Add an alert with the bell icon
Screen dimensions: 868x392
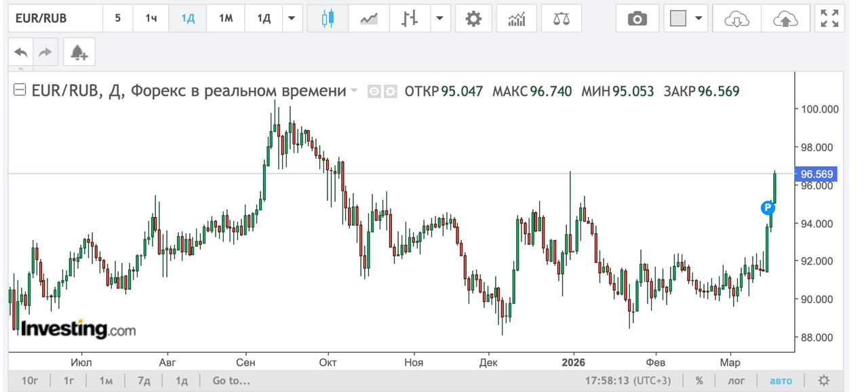pyautogui.click(x=80, y=52)
